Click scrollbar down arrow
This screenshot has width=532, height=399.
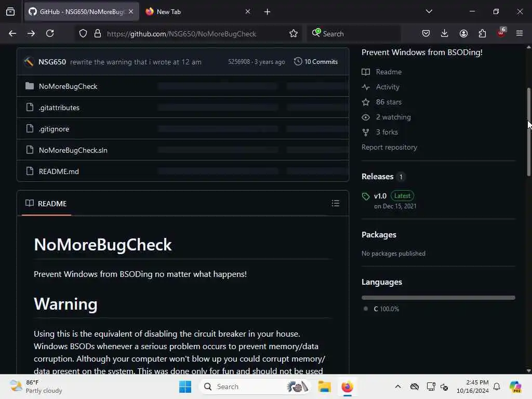tap(528, 371)
